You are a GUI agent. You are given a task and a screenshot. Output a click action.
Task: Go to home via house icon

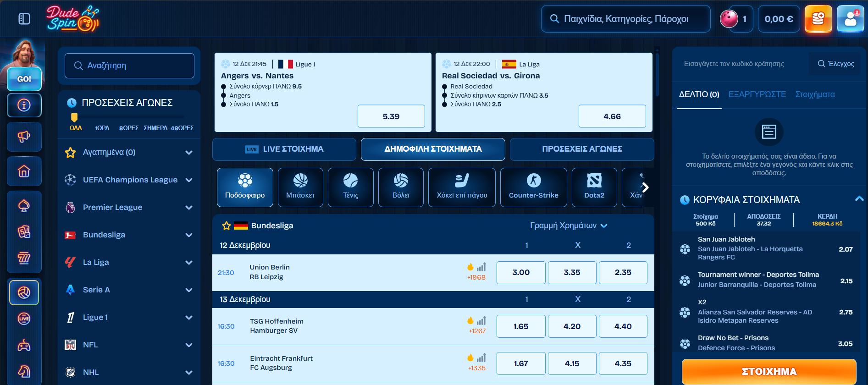(x=24, y=171)
